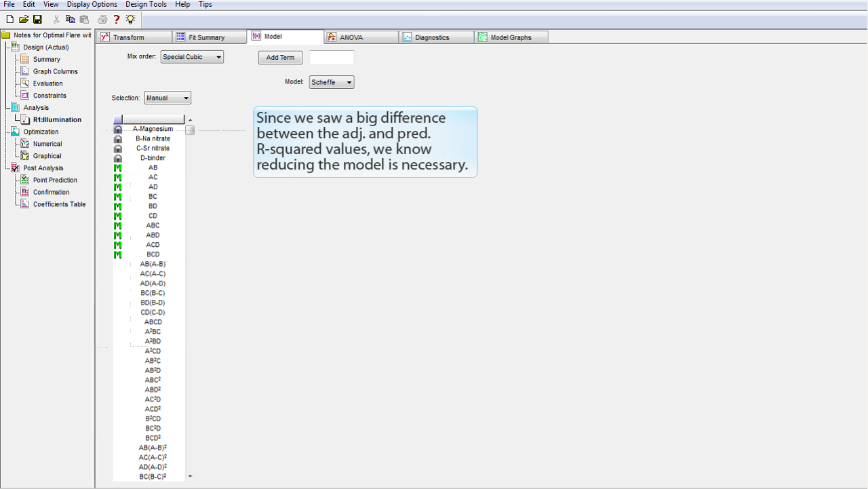Viewport: 868px width, 489px height.
Task: Open the Design Tools menu
Action: tap(146, 4)
